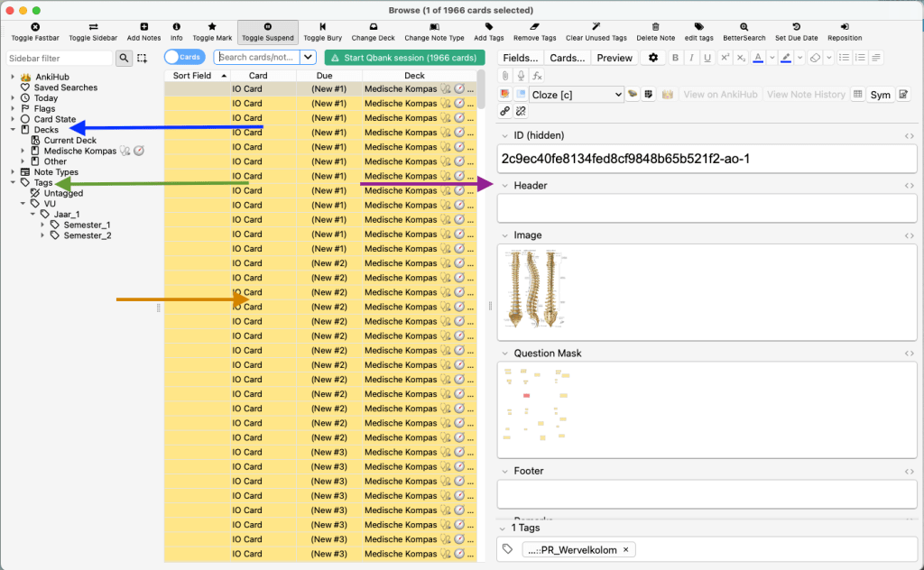The height and width of the screenshot is (570, 924).
Task: Click the Set Due Date icon
Action: 795,28
